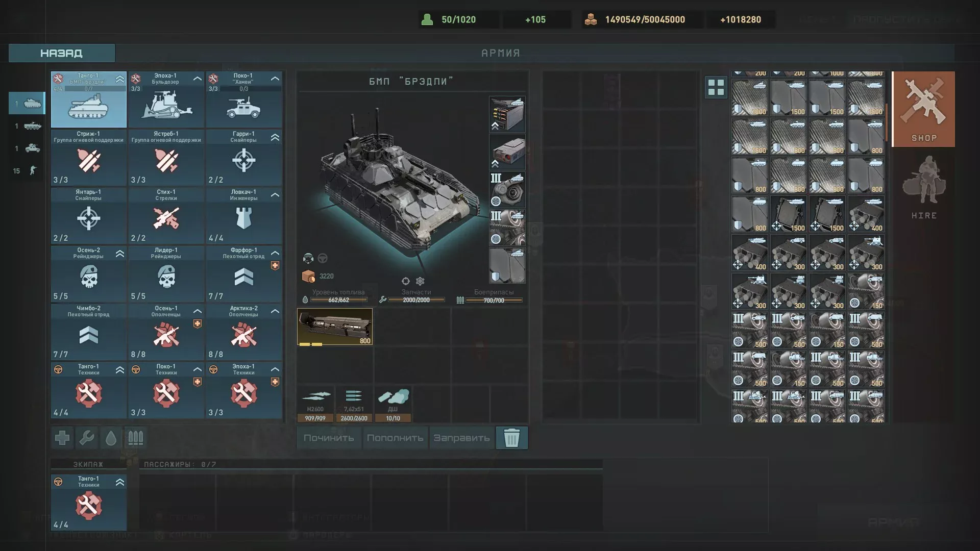Select Танго-1 technicians in army grid
980x551 pixels.
click(89, 390)
